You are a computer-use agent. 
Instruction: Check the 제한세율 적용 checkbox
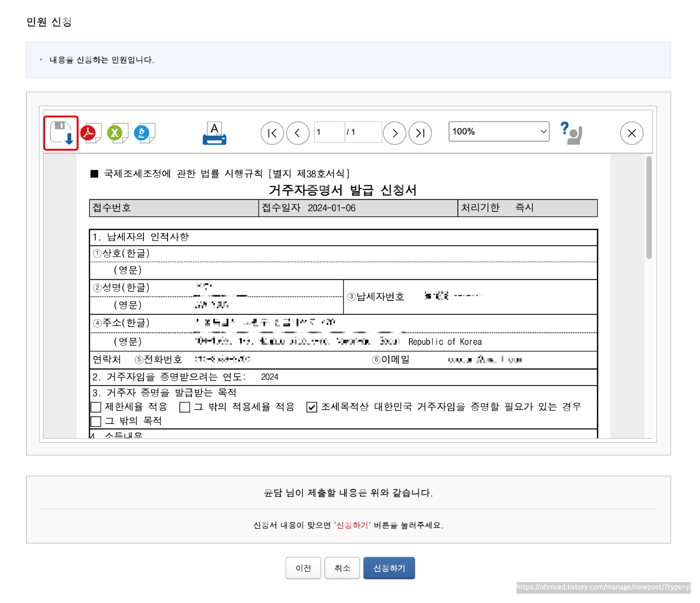96,407
